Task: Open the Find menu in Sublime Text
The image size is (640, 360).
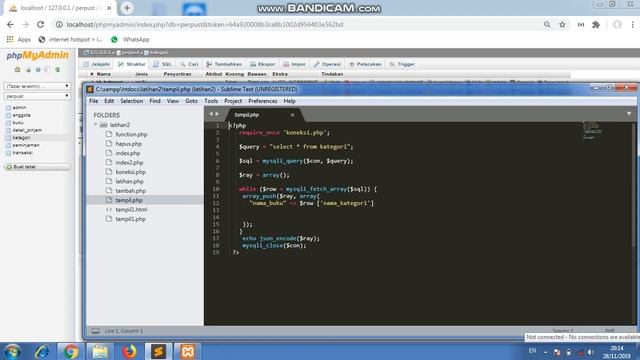Action: (x=155, y=101)
